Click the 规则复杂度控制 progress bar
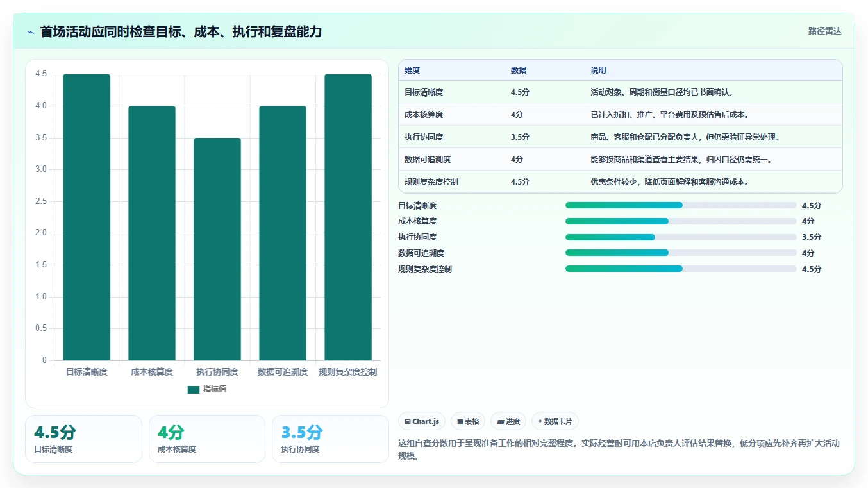 click(x=681, y=269)
